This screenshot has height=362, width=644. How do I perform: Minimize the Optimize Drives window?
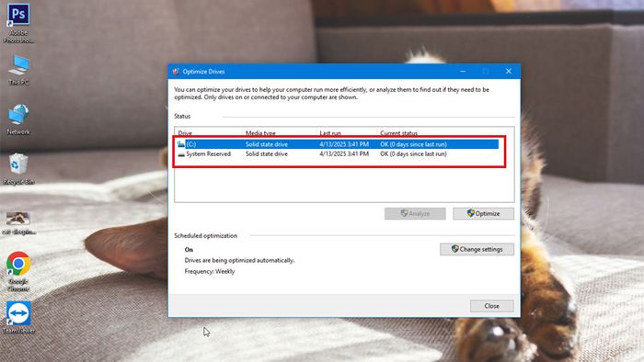[463, 72]
